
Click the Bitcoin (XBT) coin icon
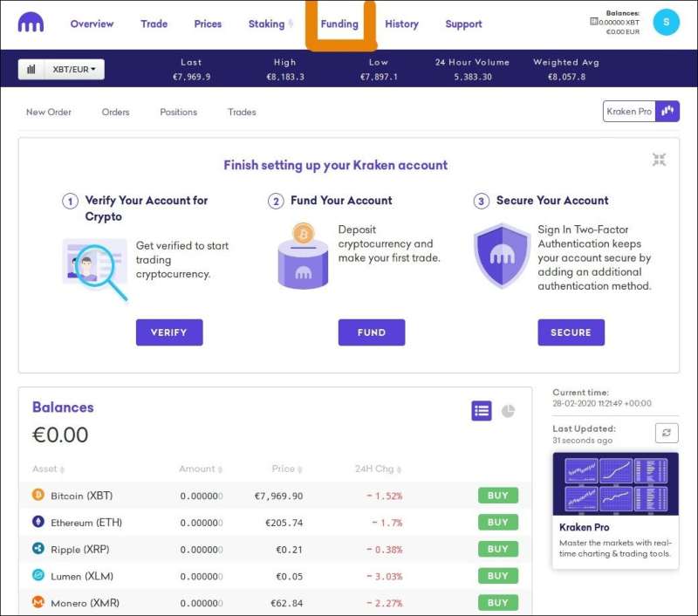point(38,496)
